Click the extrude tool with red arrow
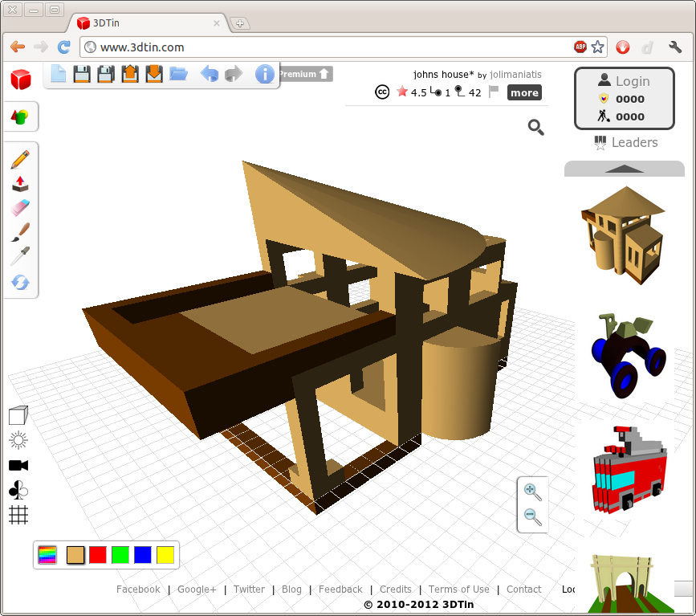The height and width of the screenshot is (616, 696). coord(20,184)
